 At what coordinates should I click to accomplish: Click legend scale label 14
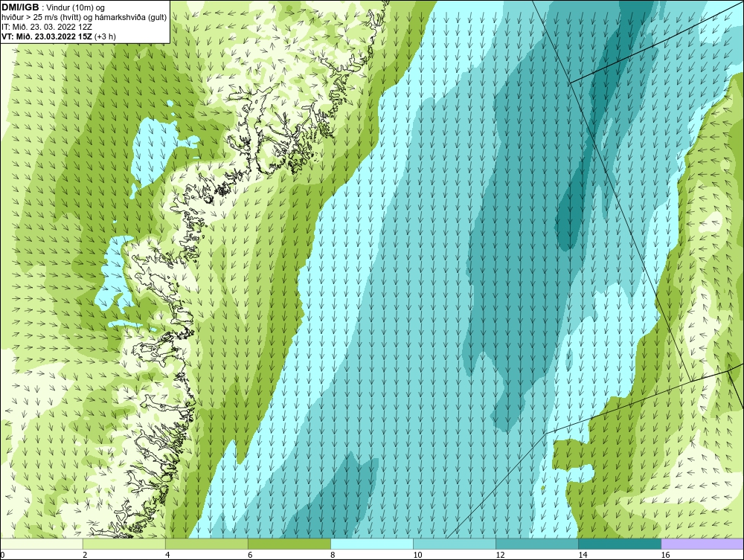pos(583,555)
